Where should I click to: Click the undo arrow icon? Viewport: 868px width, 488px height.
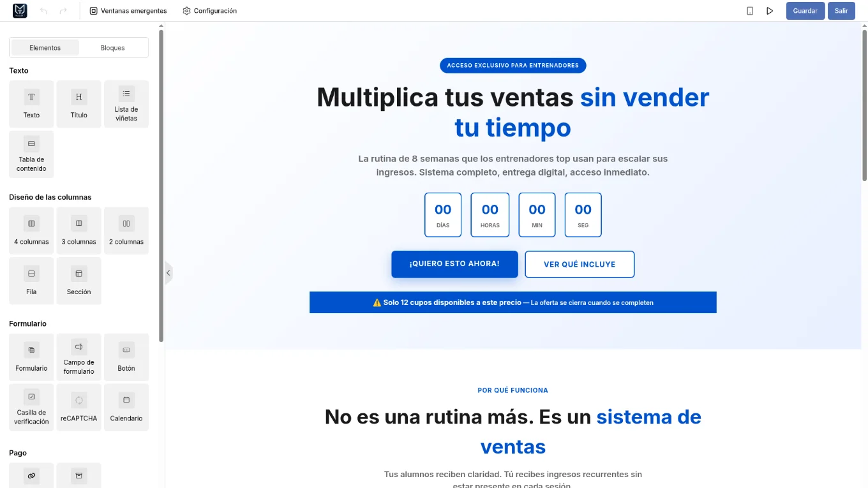(x=43, y=11)
